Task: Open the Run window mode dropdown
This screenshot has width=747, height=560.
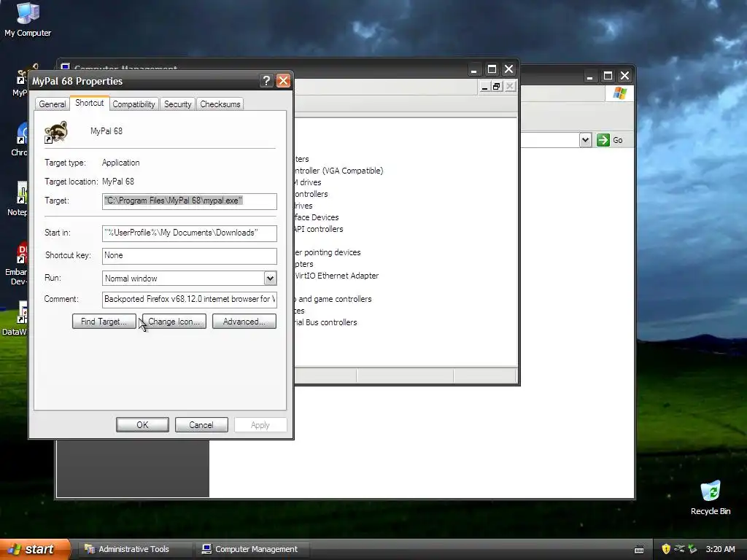Action: [x=270, y=278]
